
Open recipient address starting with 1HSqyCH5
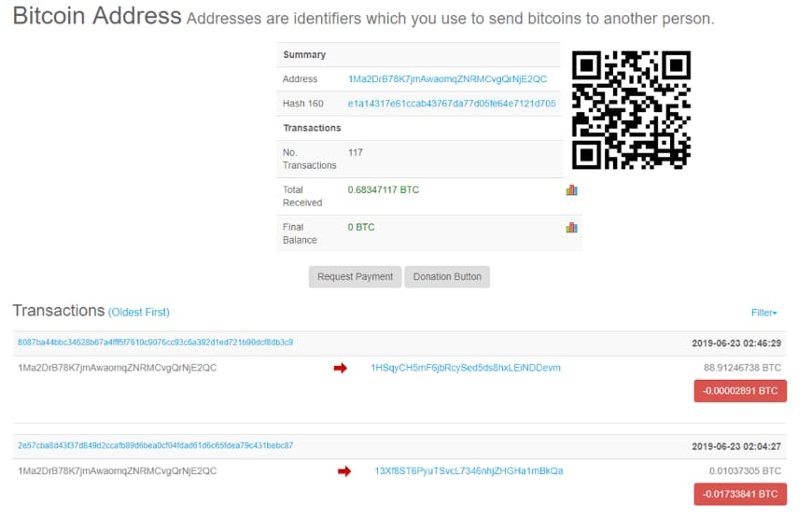point(466,368)
